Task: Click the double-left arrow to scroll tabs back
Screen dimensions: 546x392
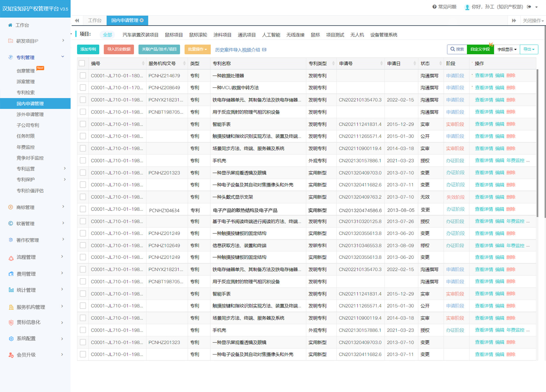Action: click(77, 20)
